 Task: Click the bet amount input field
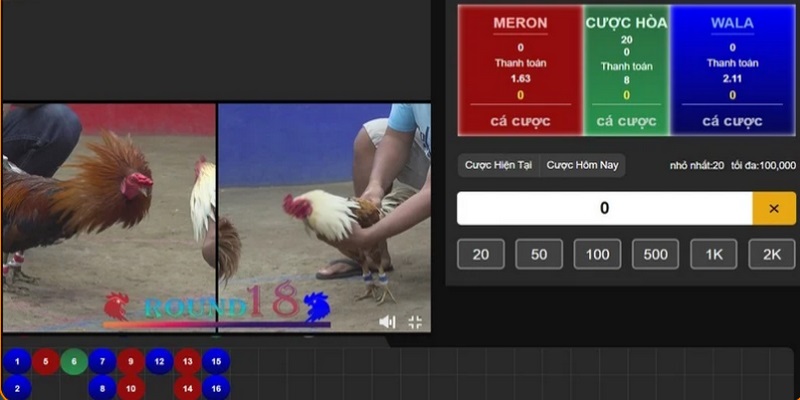(604, 208)
